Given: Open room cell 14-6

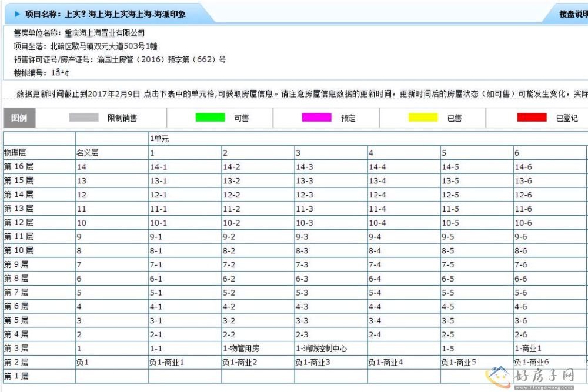Looking at the screenshot, I should (550, 167).
